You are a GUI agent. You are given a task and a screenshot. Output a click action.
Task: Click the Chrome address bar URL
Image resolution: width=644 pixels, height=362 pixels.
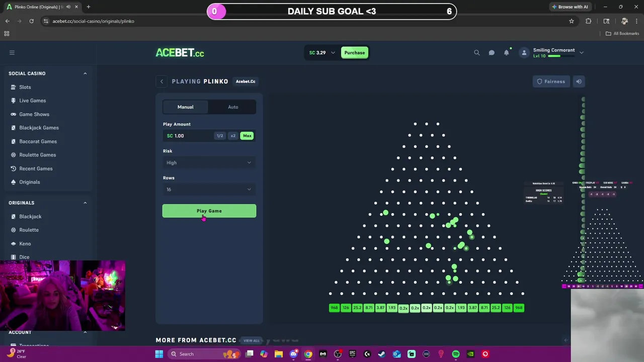[x=94, y=21]
